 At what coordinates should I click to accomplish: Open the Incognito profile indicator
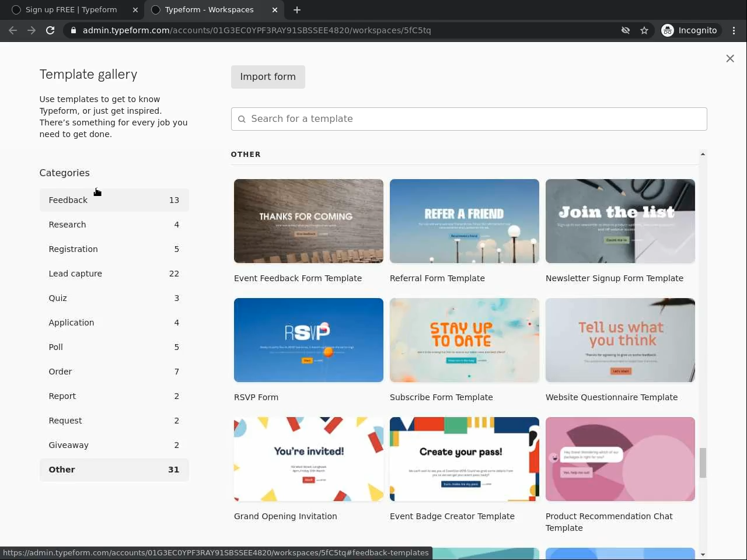[690, 30]
